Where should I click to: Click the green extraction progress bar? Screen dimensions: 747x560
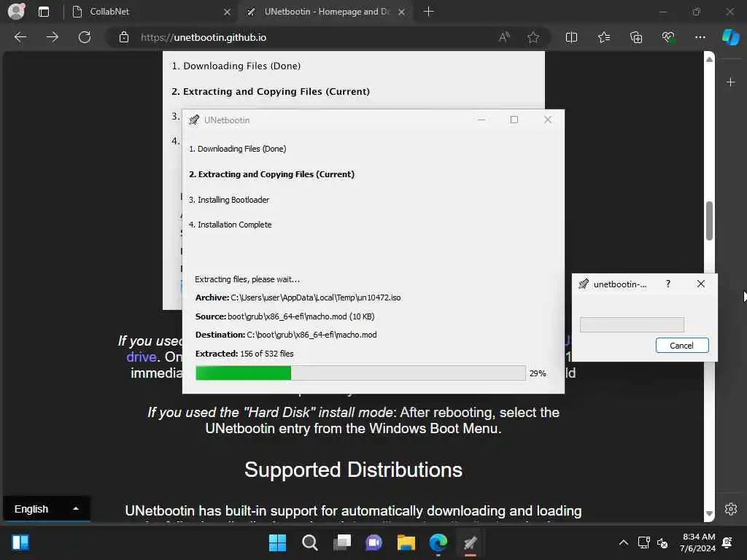click(360, 373)
